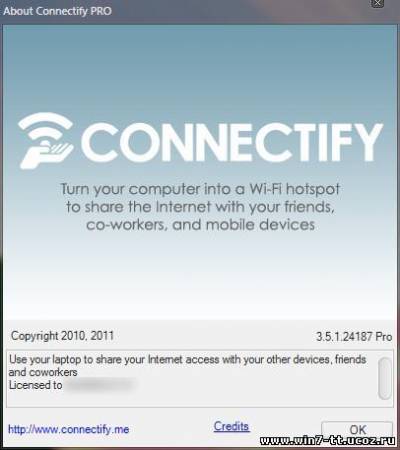This screenshot has height=450, width=400.
Task: Click the www.win7-tt.ucoz.ru watermark
Action: 327,441
